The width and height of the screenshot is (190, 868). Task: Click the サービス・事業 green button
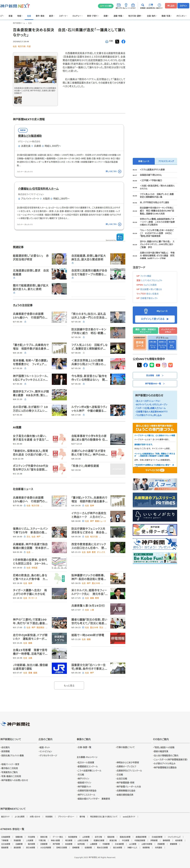106,6
